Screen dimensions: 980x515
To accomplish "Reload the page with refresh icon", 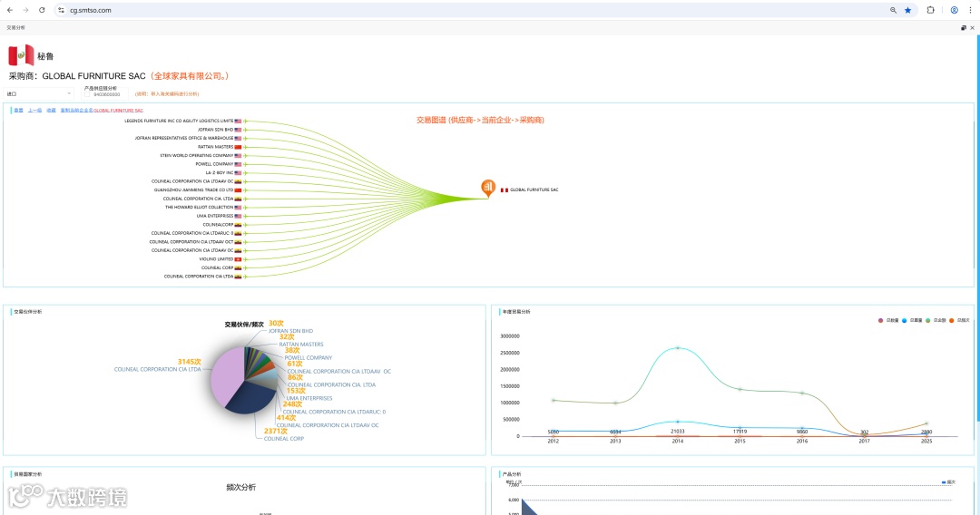I will click(x=42, y=10).
